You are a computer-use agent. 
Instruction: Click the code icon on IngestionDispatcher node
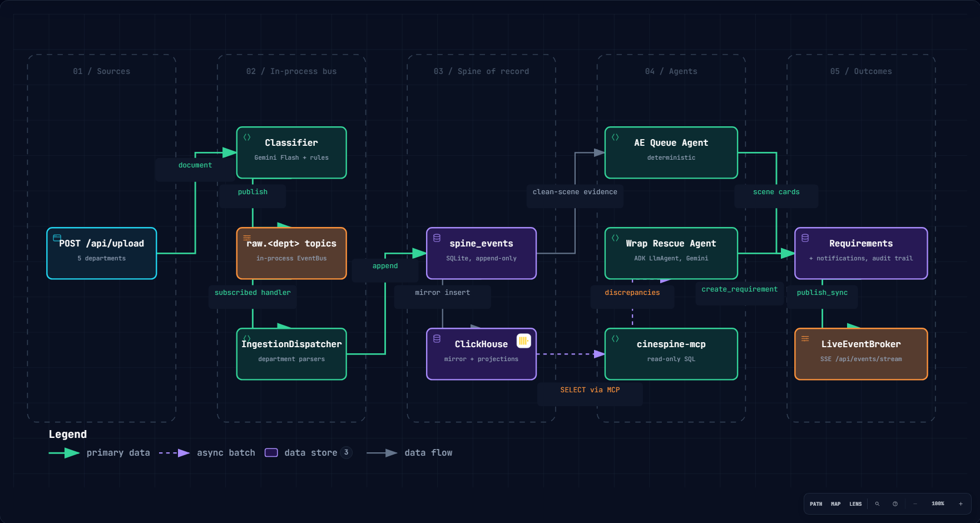click(247, 338)
